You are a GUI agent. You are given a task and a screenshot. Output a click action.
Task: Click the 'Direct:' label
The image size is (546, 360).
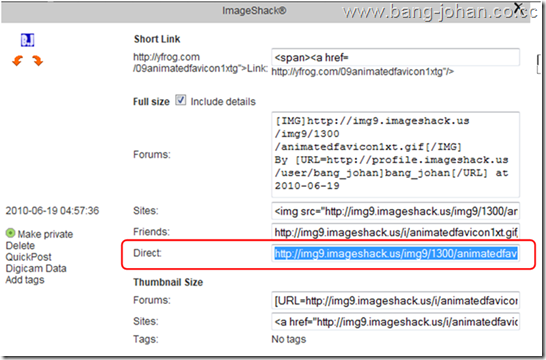[x=147, y=253]
